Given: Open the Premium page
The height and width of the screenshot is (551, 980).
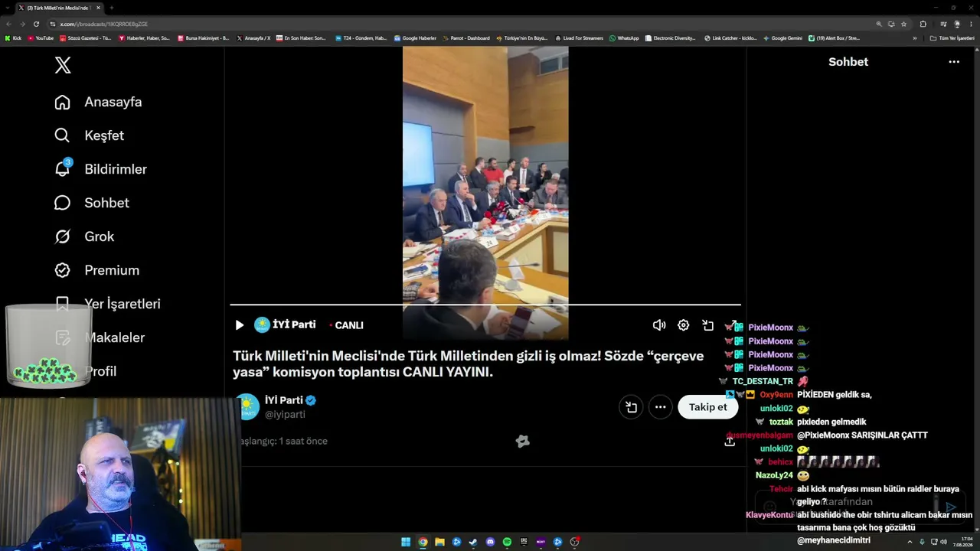Looking at the screenshot, I should [x=96, y=270].
